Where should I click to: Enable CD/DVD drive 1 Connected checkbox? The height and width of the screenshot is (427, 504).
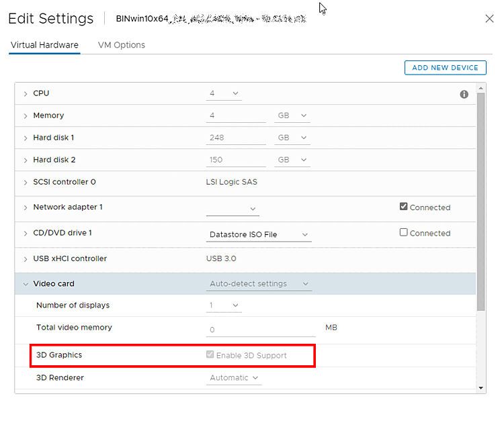coord(404,232)
